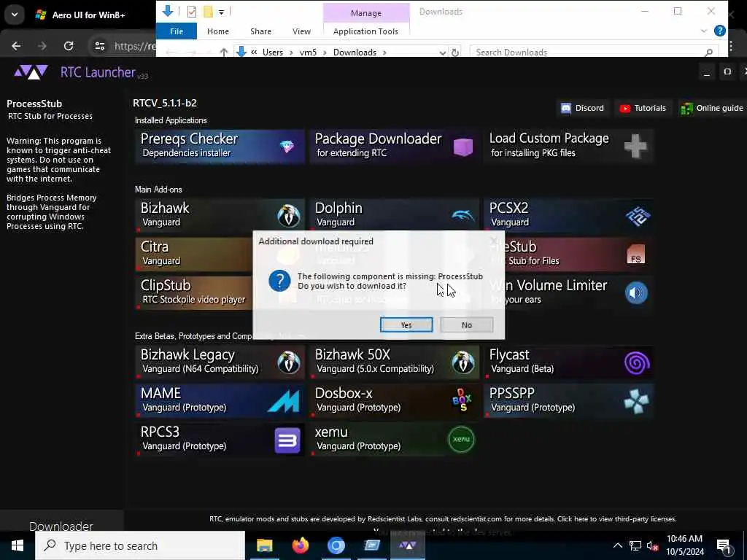Open the notification center icon
The image size is (747, 560).
tap(724, 546)
